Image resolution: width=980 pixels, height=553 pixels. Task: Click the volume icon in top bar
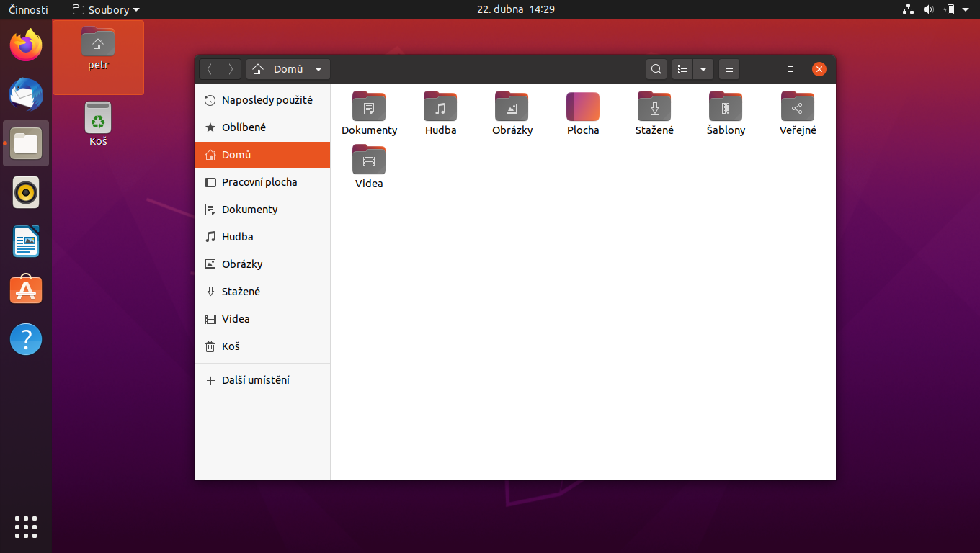point(928,9)
